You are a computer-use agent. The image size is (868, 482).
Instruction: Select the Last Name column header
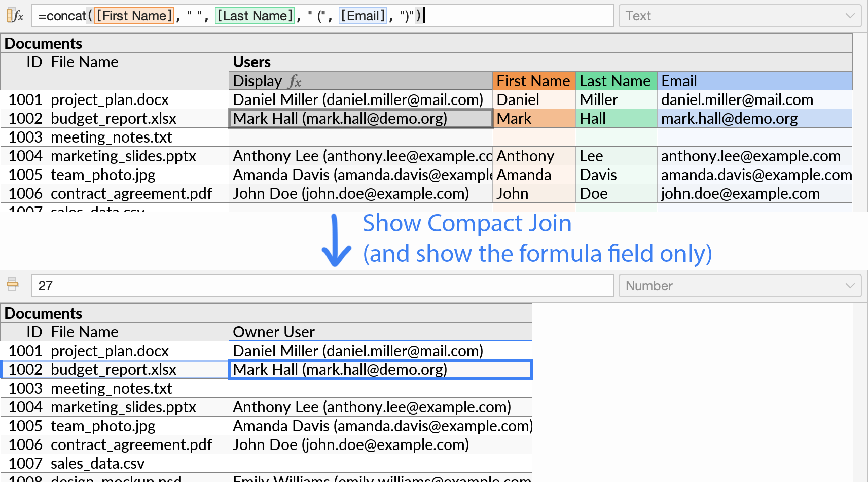click(616, 81)
